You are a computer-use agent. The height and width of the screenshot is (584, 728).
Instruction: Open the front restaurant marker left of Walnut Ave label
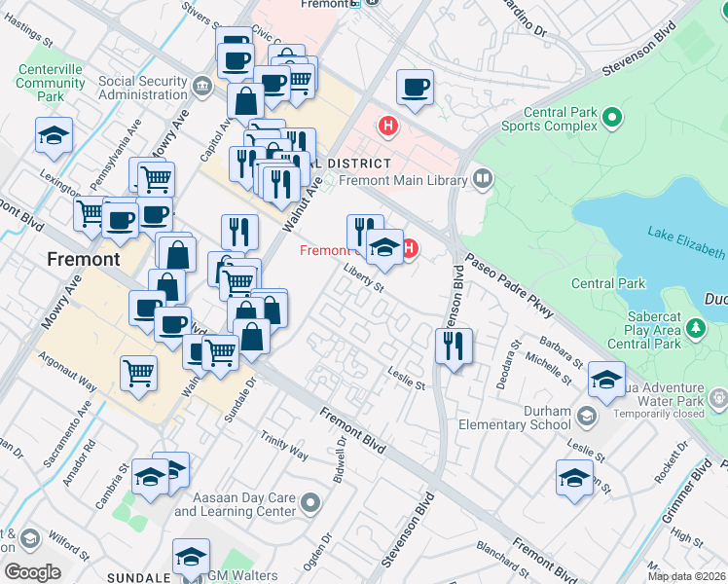click(x=281, y=185)
